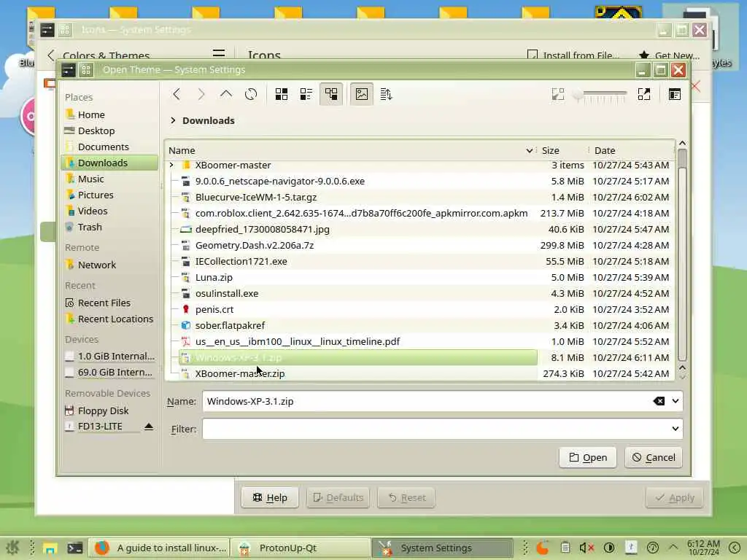Go back in file dialog history

click(177, 94)
